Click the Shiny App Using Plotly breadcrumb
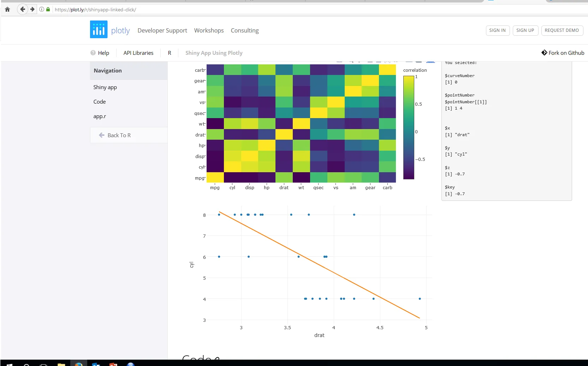This screenshot has width=588, height=366. [x=214, y=53]
